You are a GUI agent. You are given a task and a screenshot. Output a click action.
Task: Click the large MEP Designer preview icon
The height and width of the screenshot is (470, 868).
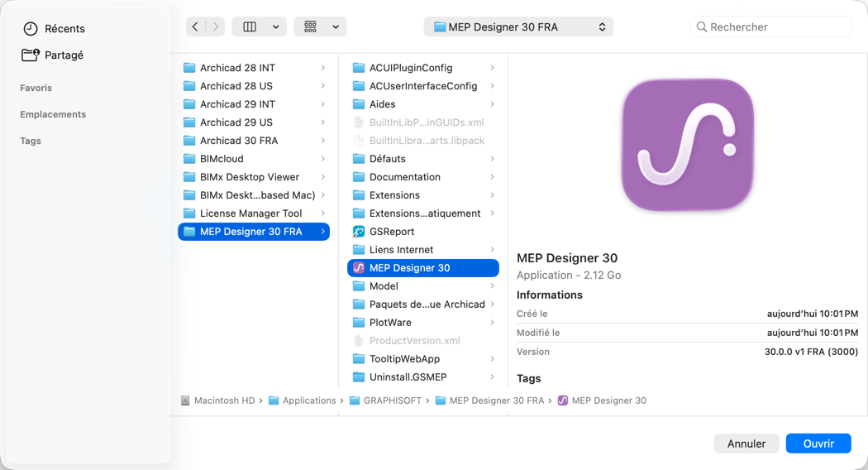coord(688,145)
